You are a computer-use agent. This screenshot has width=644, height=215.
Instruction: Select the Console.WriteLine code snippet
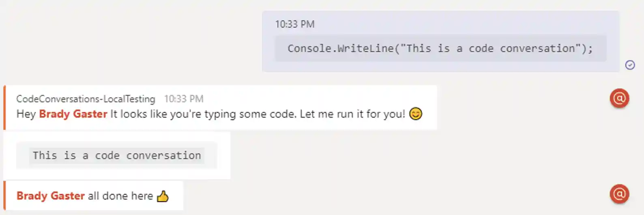440,49
